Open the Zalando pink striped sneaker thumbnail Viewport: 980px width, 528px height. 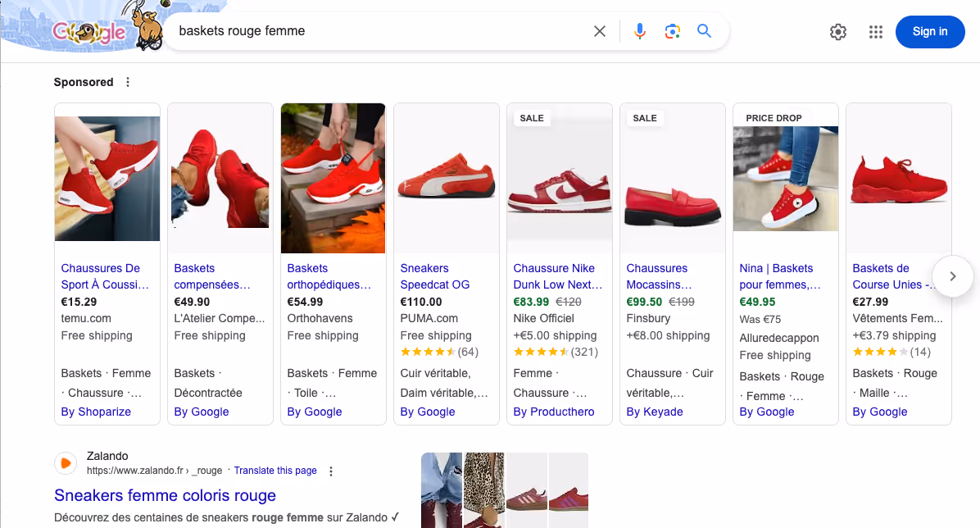(526, 490)
